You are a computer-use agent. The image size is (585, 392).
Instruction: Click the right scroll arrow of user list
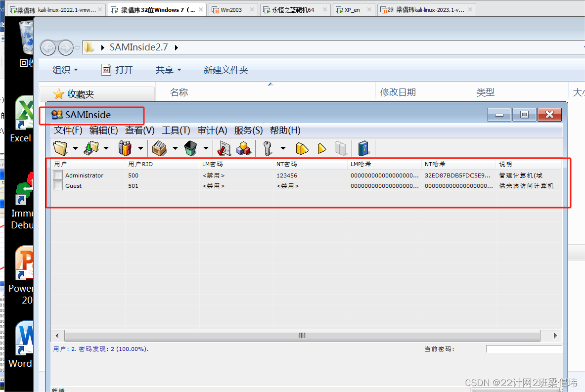[555, 336]
